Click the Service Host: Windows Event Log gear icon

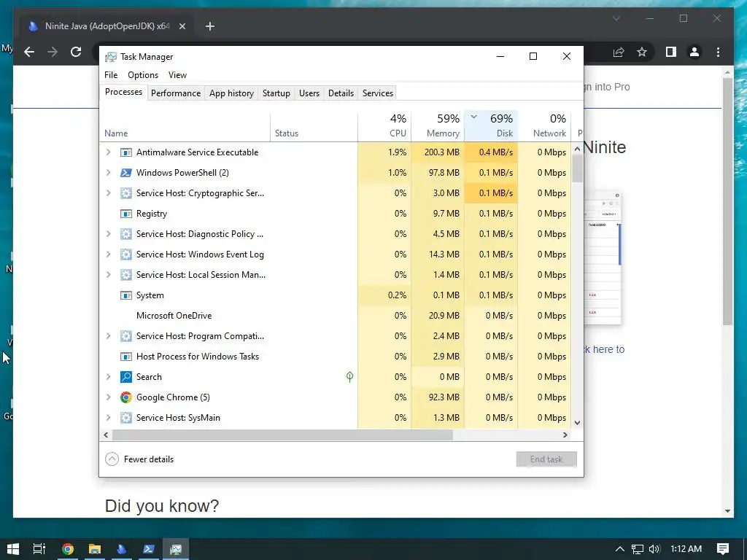point(125,254)
